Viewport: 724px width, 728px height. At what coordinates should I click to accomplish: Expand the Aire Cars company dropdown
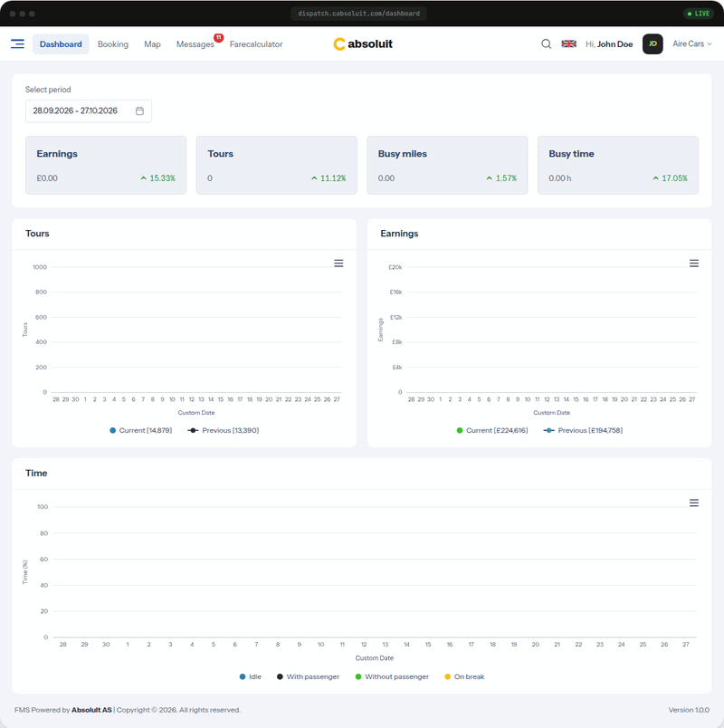pos(692,43)
